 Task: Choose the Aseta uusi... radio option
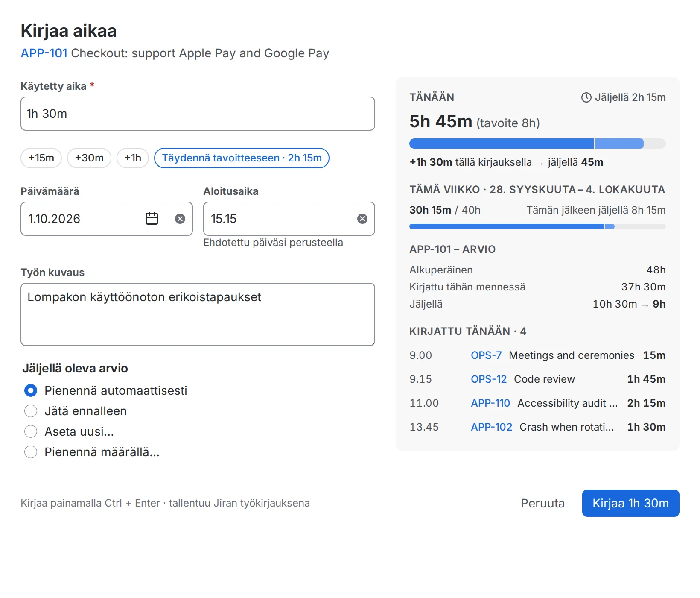31,431
